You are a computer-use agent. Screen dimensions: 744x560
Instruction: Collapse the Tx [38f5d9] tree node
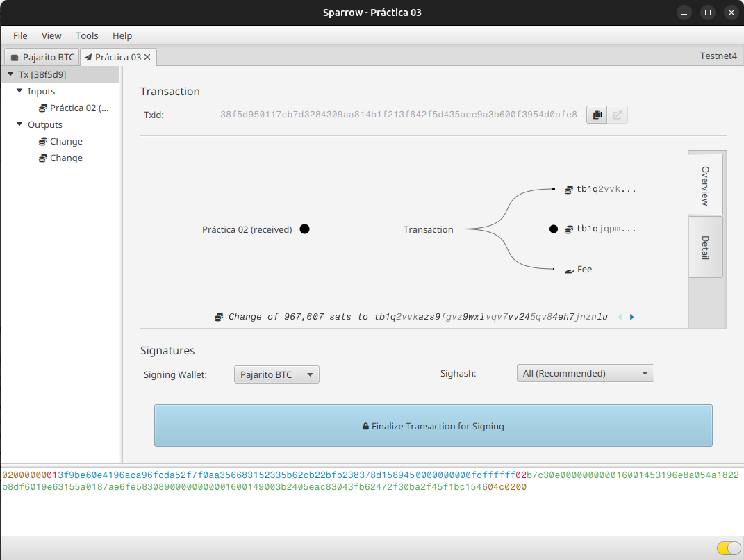coord(10,74)
